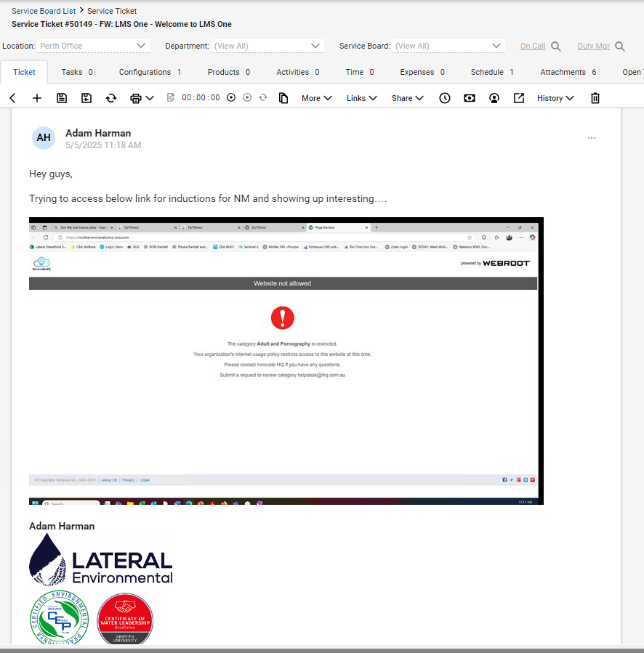Click the search icon next to Duty Mgr
Viewport: 644px width, 653px height.
620,46
